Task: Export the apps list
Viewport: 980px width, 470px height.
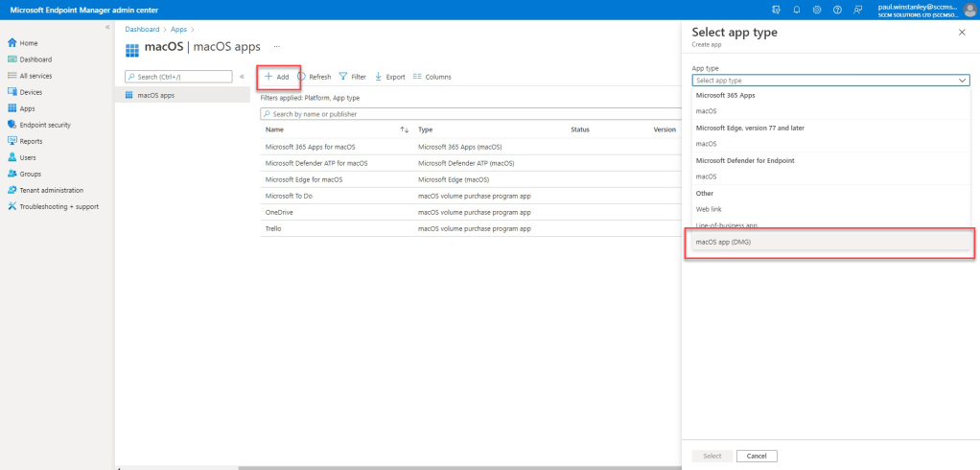Action: tap(389, 77)
